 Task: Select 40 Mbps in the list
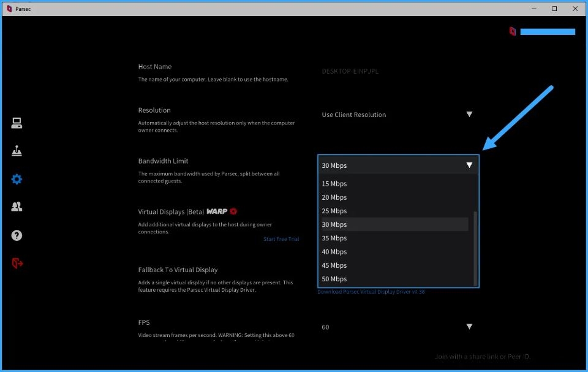coord(334,252)
